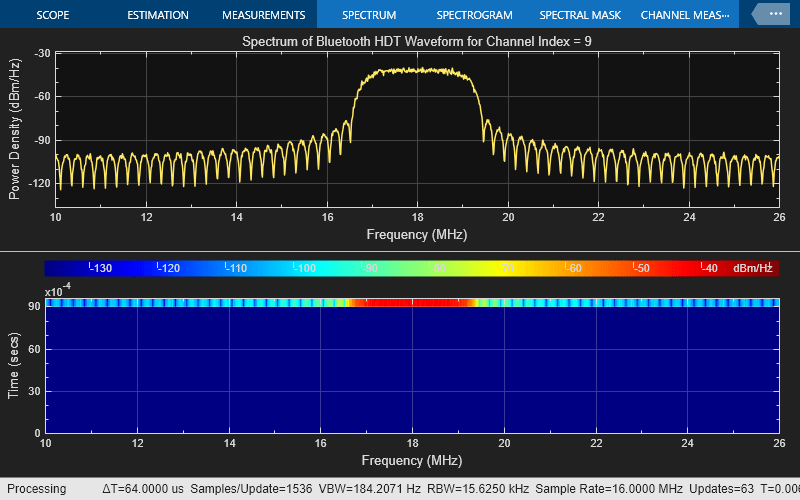
Task: Click the Bluetooth HDT spectrum plot title
Action: 417,41
